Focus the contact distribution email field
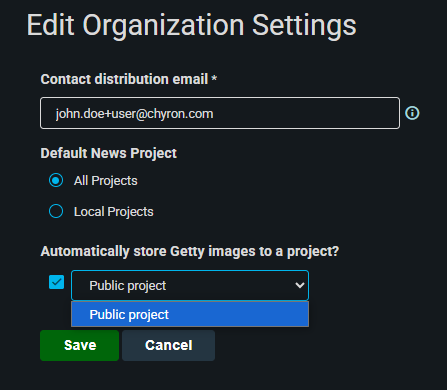This screenshot has width=447, height=390. pyautogui.click(x=220, y=113)
